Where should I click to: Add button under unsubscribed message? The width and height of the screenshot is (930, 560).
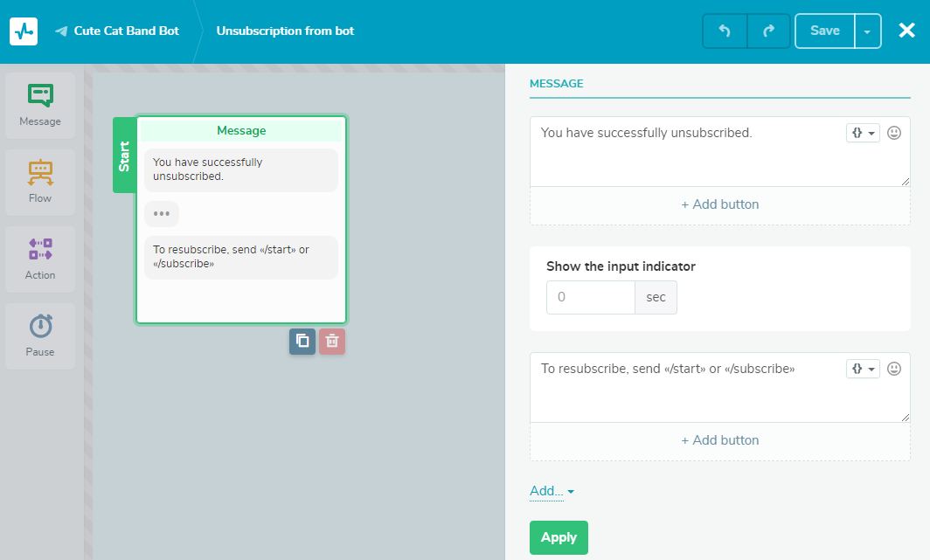[720, 204]
